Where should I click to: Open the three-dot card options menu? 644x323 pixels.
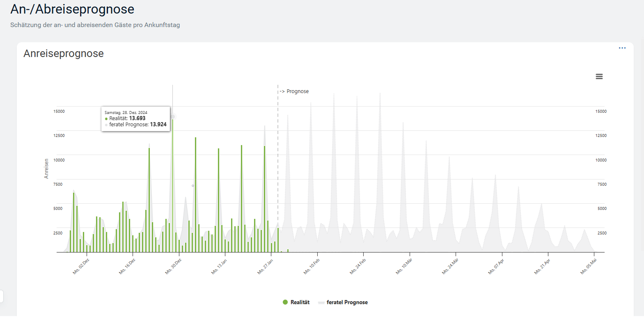pos(622,48)
